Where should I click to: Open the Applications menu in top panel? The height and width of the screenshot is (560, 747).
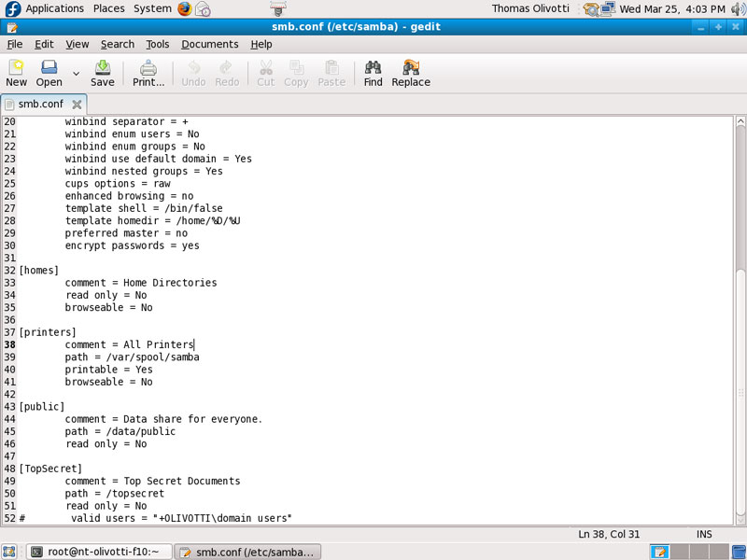click(x=54, y=8)
